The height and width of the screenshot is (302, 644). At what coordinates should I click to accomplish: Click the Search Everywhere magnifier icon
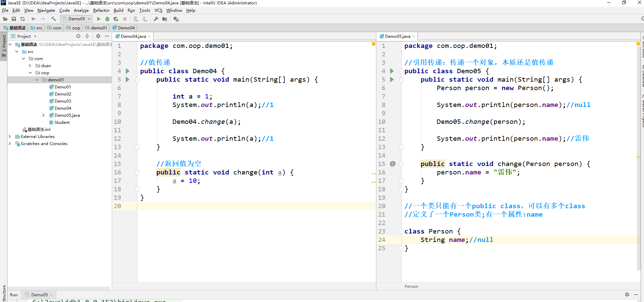pyautogui.click(x=642, y=19)
